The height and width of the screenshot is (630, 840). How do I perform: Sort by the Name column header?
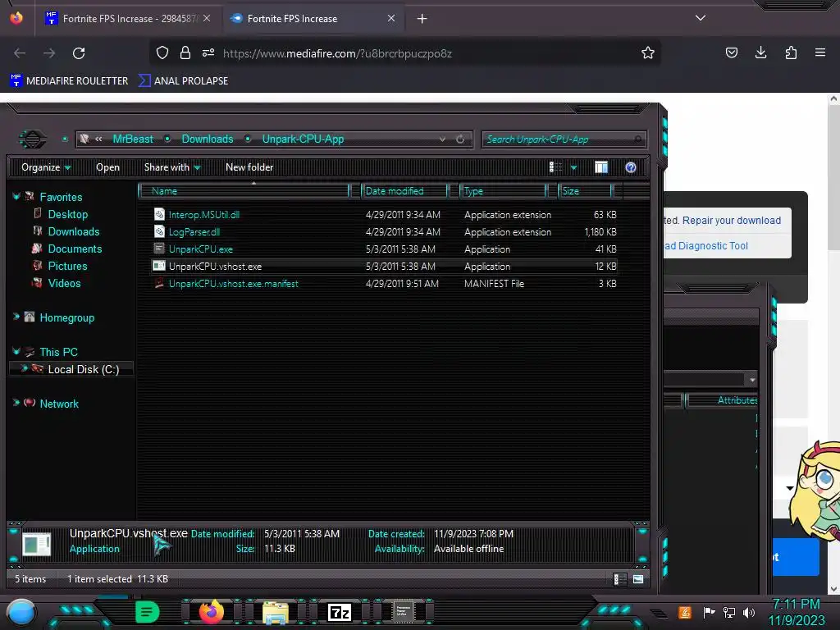pyautogui.click(x=244, y=191)
